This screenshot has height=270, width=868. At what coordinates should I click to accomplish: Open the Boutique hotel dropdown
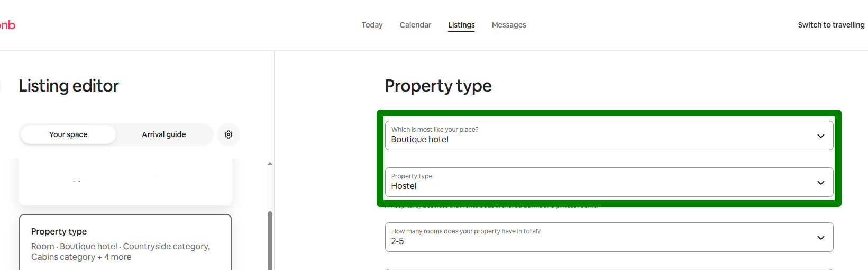[x=609, y=136]
